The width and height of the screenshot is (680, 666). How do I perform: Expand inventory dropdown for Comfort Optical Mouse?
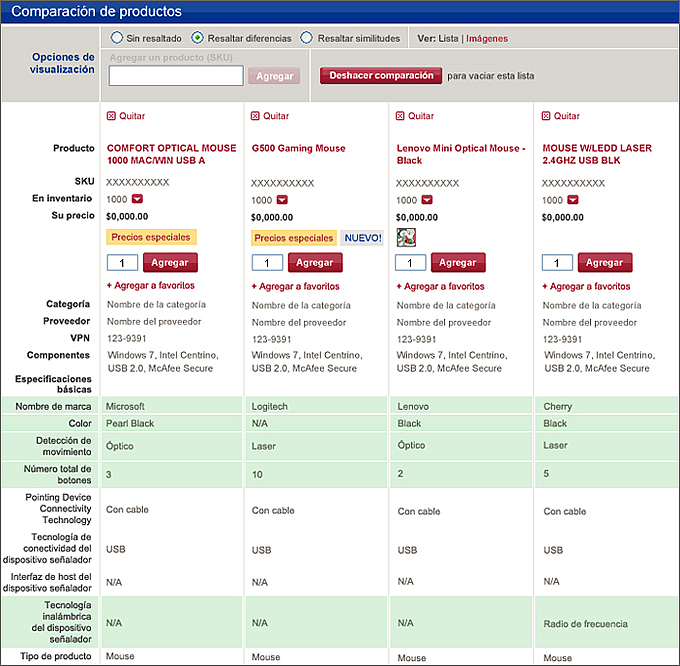pyautogui.click(x=137, y=199)
